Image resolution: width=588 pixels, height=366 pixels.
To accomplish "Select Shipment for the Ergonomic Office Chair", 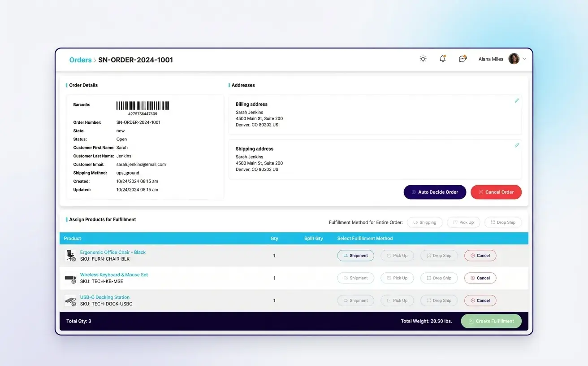I will click(355, 255).
